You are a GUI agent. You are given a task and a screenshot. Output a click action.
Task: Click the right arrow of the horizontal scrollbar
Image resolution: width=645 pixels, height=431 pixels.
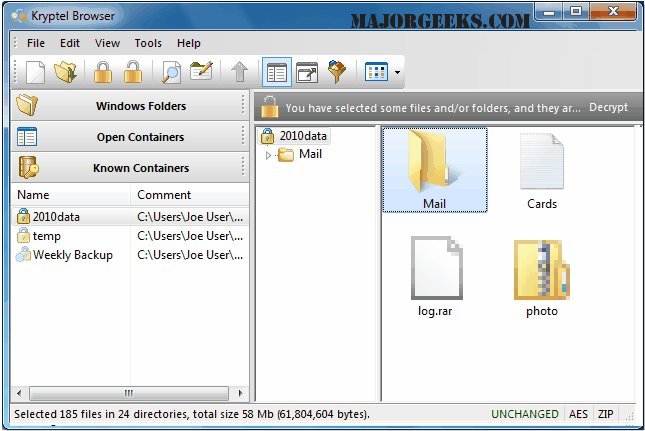(x=240, y=393)
